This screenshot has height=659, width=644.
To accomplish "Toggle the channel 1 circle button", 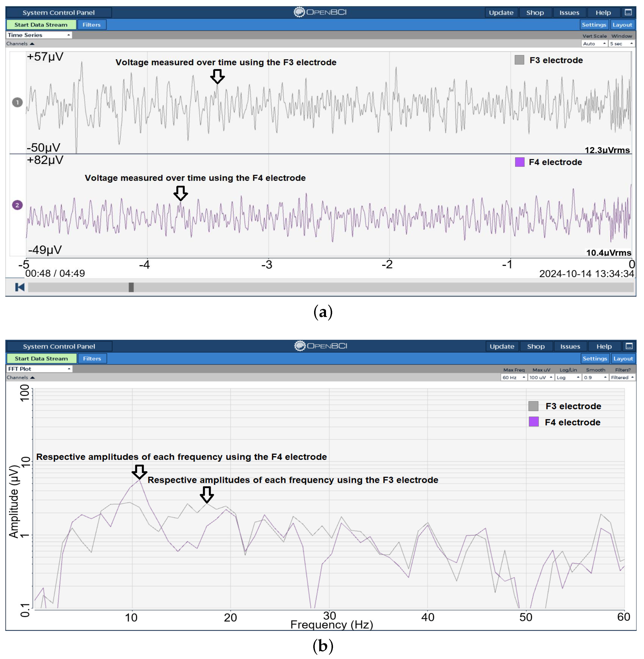I will pyautogui.click(x=17, y=102).
